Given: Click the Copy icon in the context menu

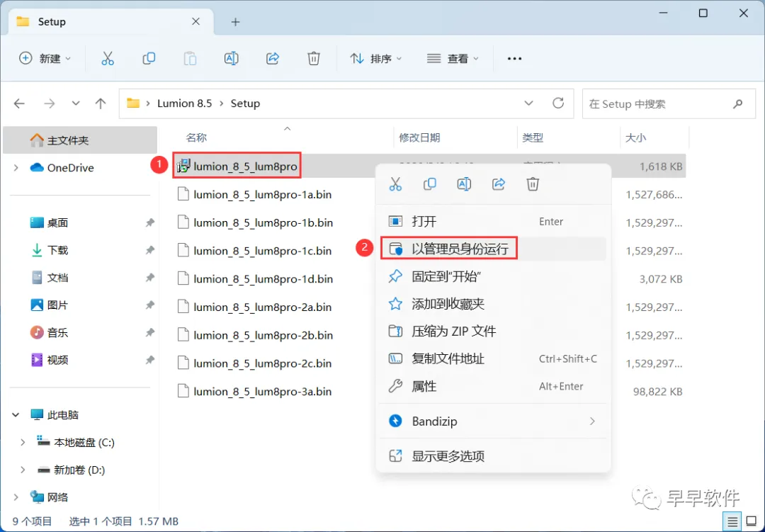Looking at the screenshot, I should [x=430, y=184].
